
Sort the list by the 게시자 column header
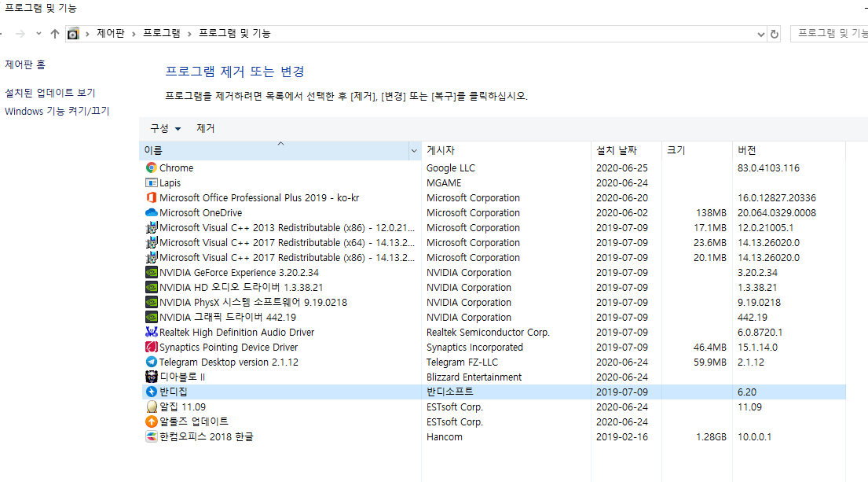[x=505, y=151]
